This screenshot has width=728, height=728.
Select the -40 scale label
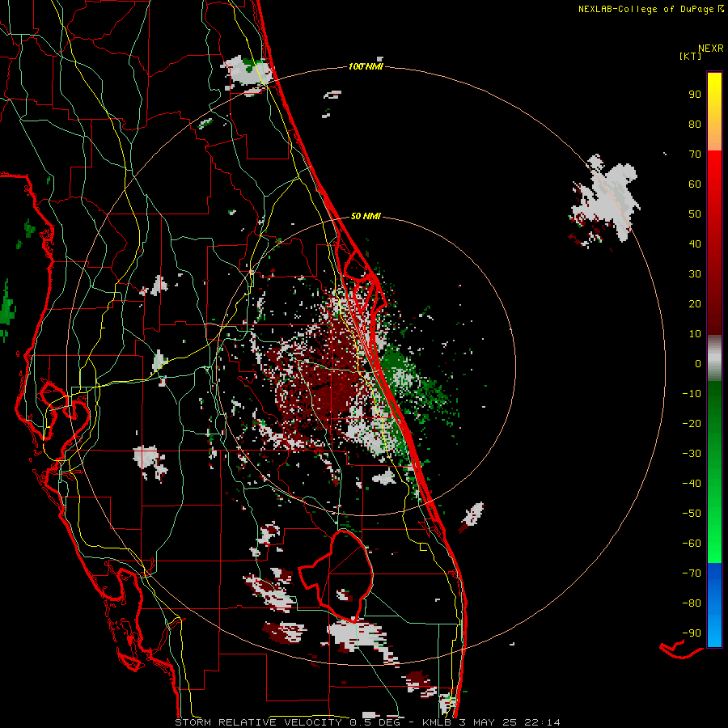(692, 484)
